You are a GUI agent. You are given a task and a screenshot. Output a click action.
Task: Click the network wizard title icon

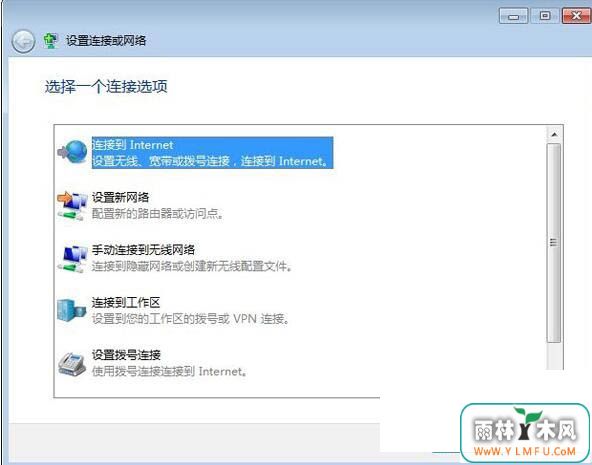(x=50, y=41)
